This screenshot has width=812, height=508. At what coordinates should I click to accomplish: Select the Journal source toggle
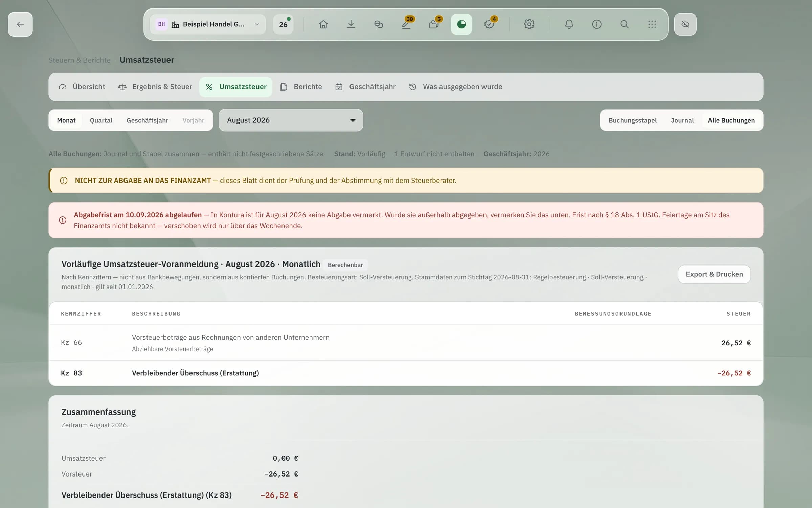(682, 120)
